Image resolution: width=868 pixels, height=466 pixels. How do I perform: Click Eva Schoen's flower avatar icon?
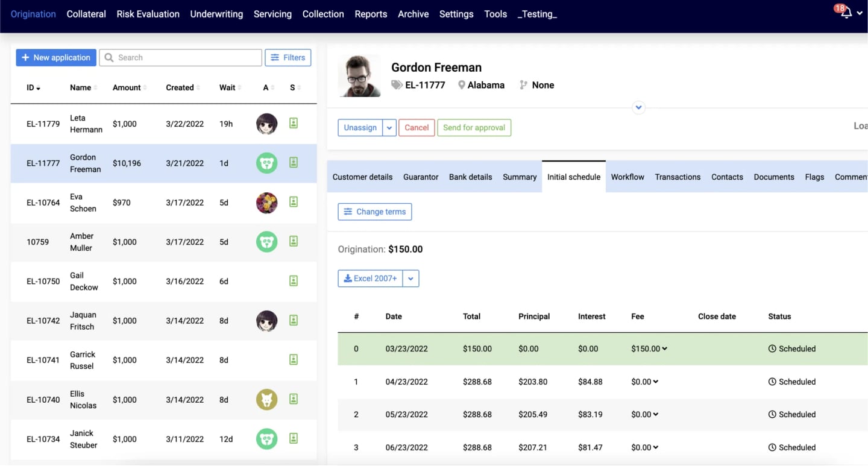click(x=266, y=203)
